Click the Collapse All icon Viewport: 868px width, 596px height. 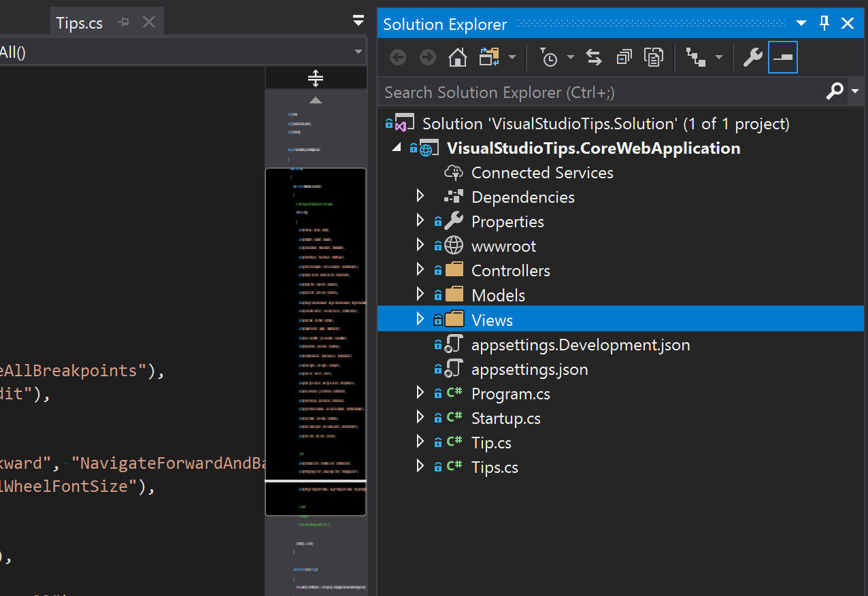[x=624, y=58]
